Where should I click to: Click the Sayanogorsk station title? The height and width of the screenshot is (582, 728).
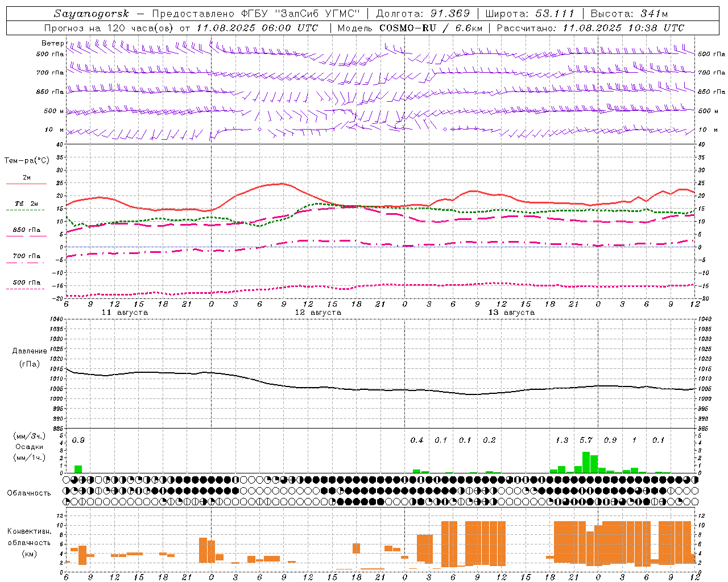click(92, 14)
